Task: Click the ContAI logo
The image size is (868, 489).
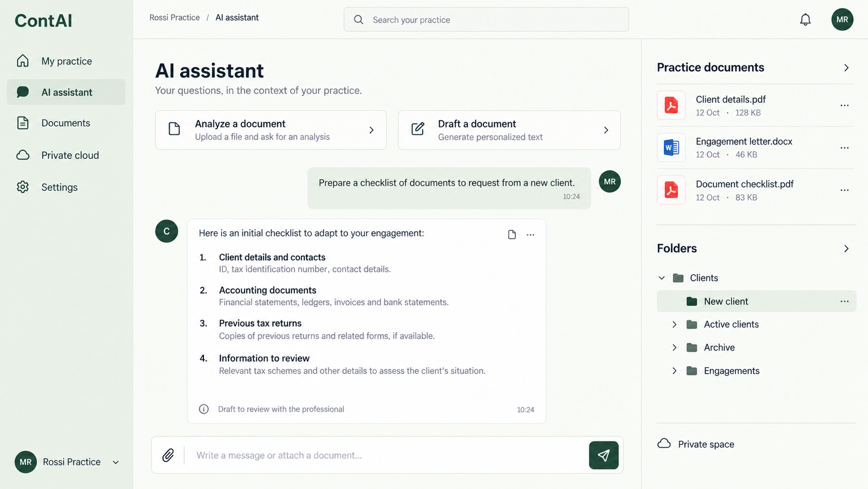Action: point(44,21)
